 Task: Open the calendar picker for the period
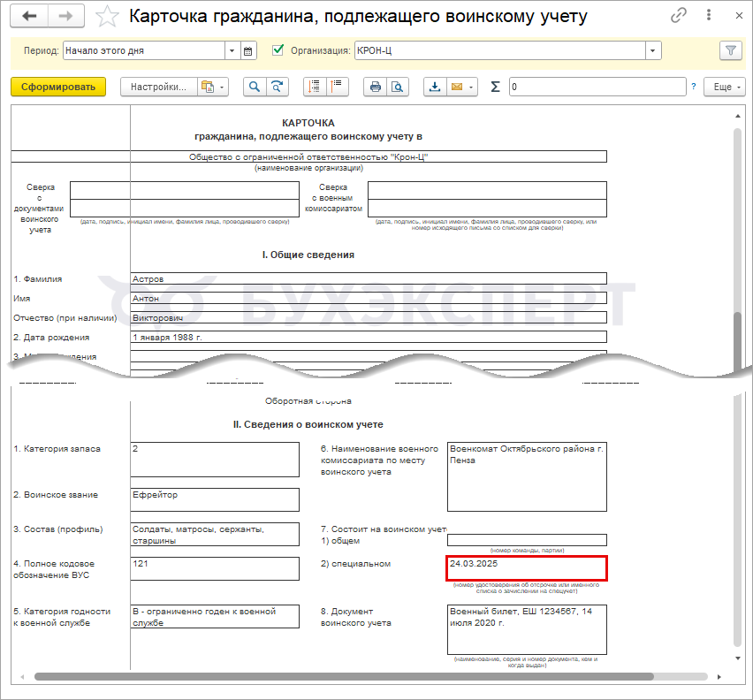pos(247,51)
